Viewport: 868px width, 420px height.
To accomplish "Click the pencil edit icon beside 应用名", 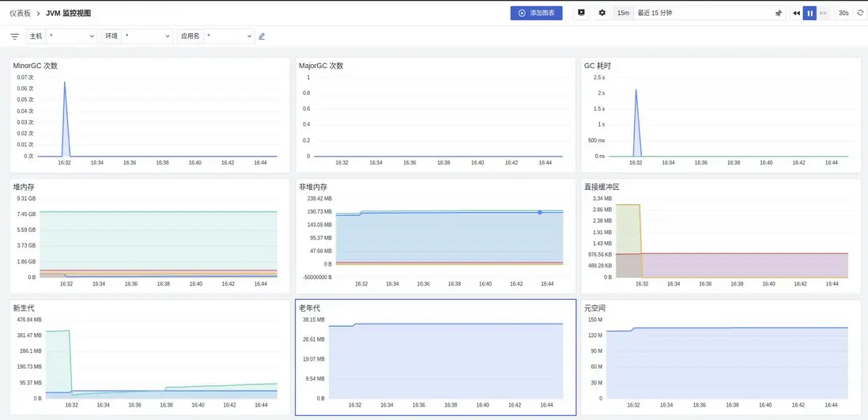I will coord(262,36).
